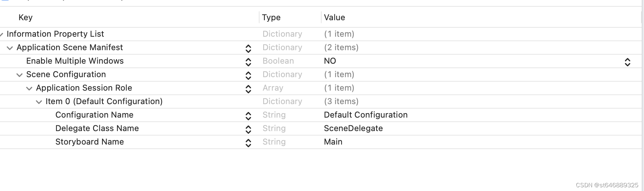Collapse the Application Session Role chevron
The width and height of the screenshot is (644, 191).
pos(29,88)
